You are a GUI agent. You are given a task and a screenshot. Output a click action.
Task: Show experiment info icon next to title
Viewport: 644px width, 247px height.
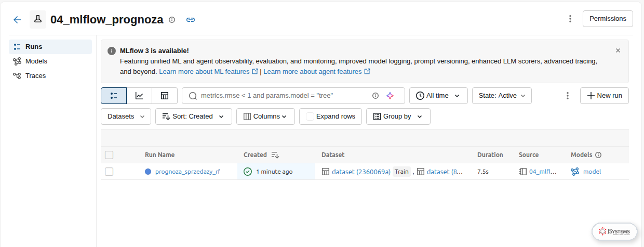pos(172,20)
